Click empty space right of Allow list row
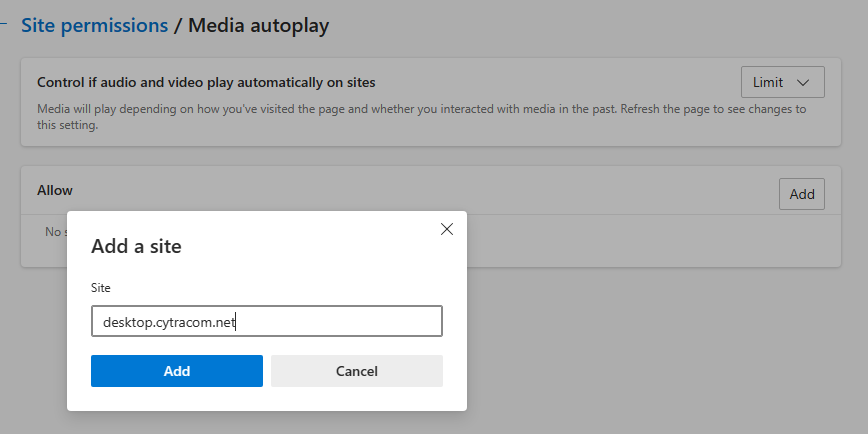The image size is (868, 434). pos(640,240)
